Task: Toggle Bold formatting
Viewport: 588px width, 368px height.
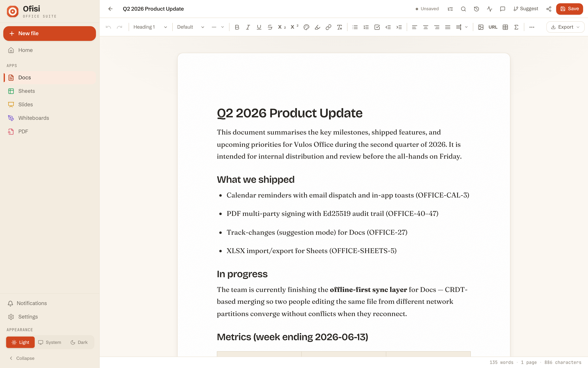Action: (237, 27)
